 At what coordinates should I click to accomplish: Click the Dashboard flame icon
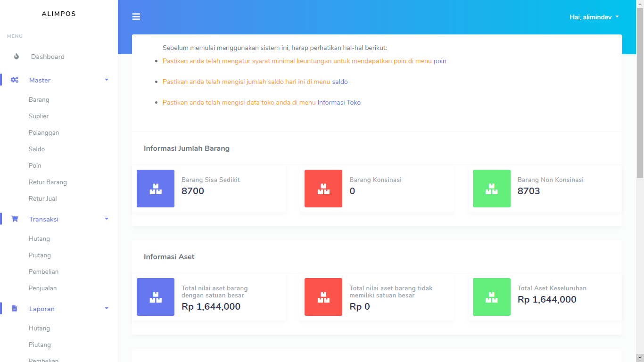coord(17,57)
